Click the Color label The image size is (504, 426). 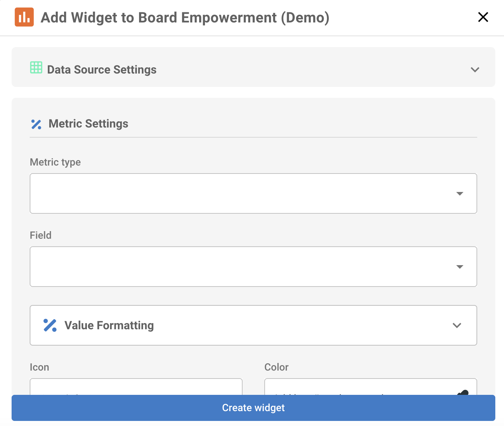click(x=277, y=367)
